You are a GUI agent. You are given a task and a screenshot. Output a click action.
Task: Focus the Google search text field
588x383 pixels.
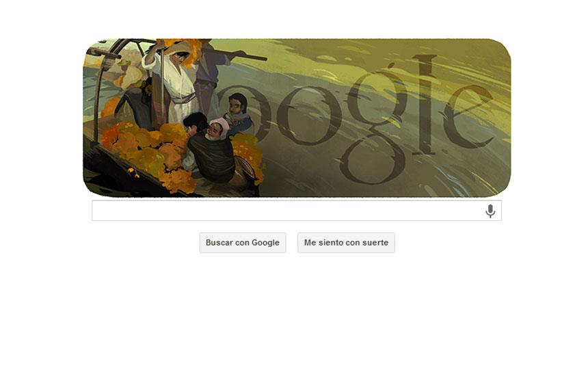tap(297, 211)
